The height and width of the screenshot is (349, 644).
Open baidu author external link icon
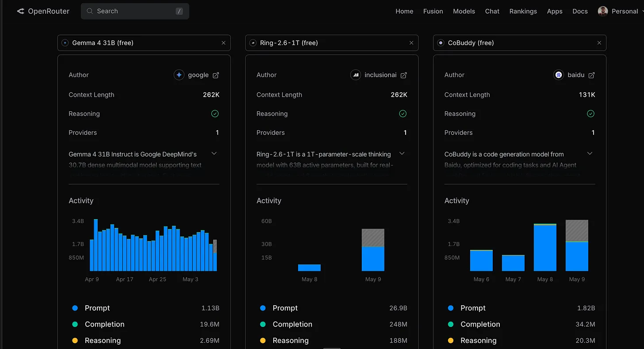(x=591, y=75)
